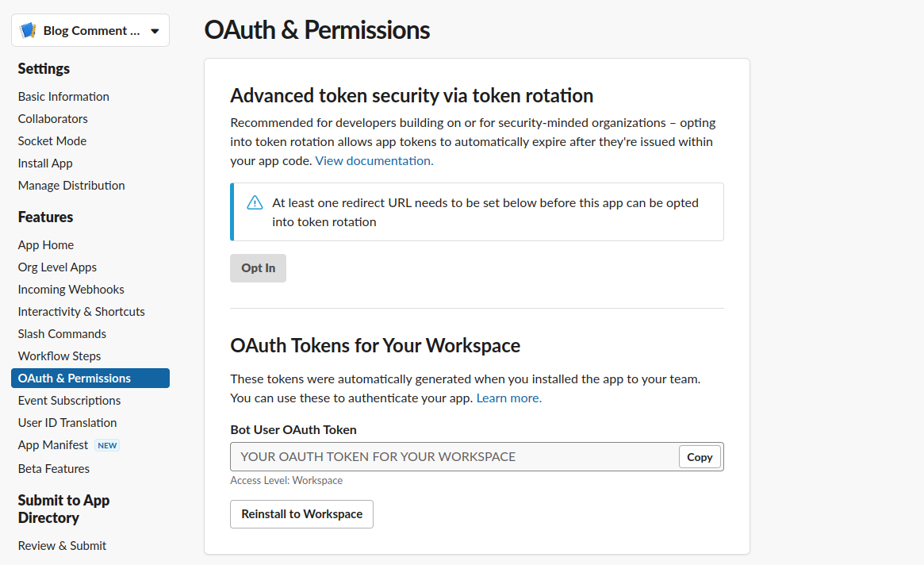Follow the Learn more link
The width and height of the screenshot is (924, 565).
(509, 398)
